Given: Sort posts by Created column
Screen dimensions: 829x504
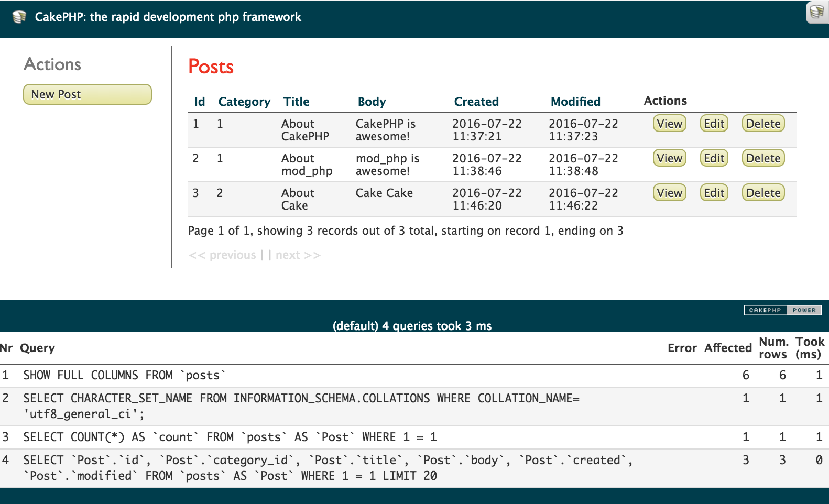Looking at the screenshot, I should [x=476, y=102].
